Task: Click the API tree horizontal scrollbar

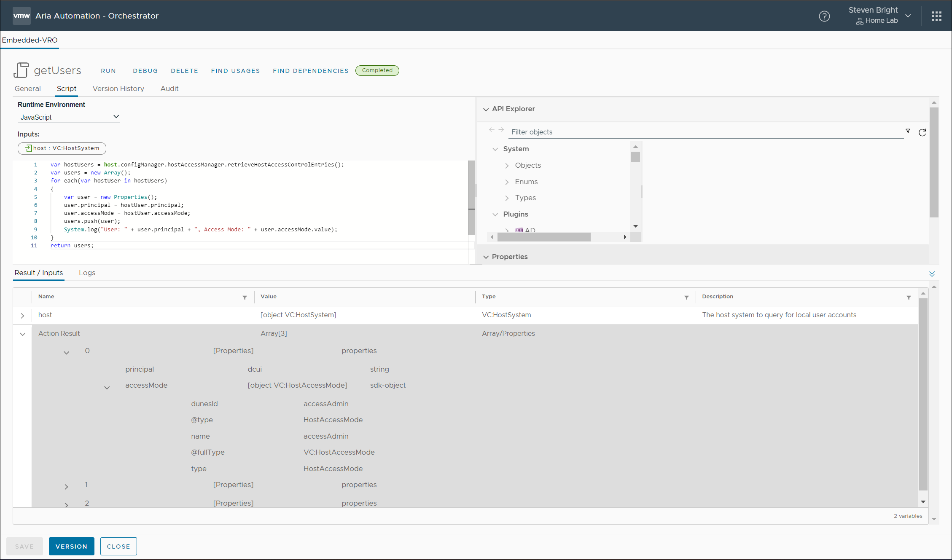Action: [x=544, y=237]
